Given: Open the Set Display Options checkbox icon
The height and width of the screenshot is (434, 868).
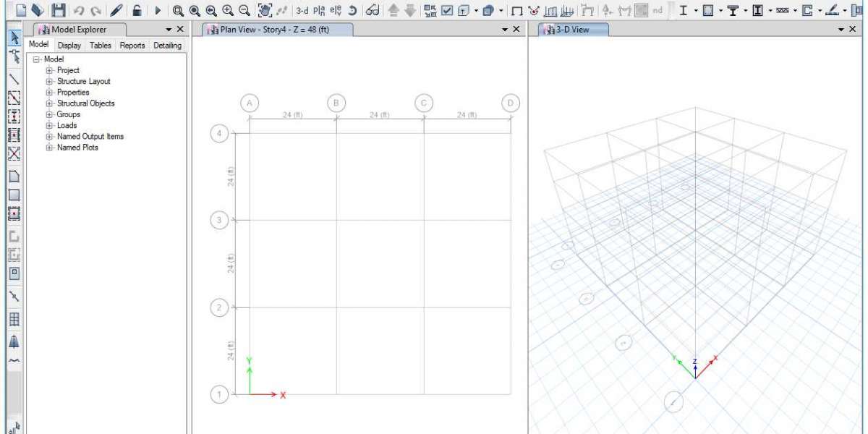Looking at the screenshot, I should coord(447,10).
